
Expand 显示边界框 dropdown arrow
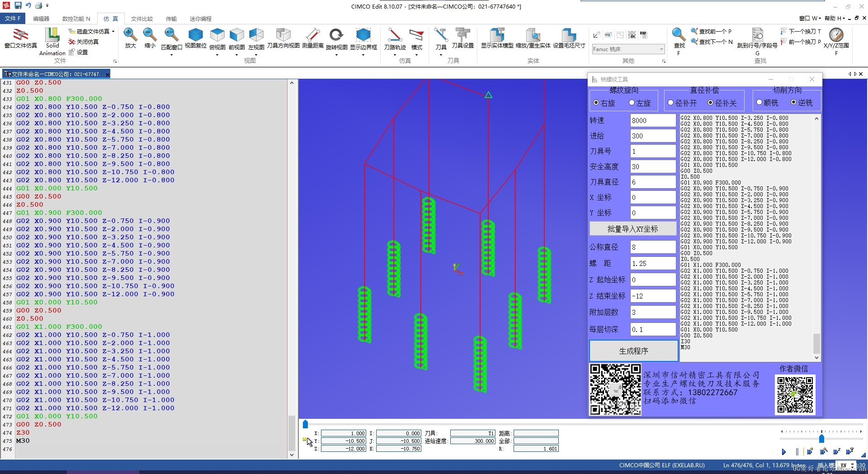pos(363,55)
